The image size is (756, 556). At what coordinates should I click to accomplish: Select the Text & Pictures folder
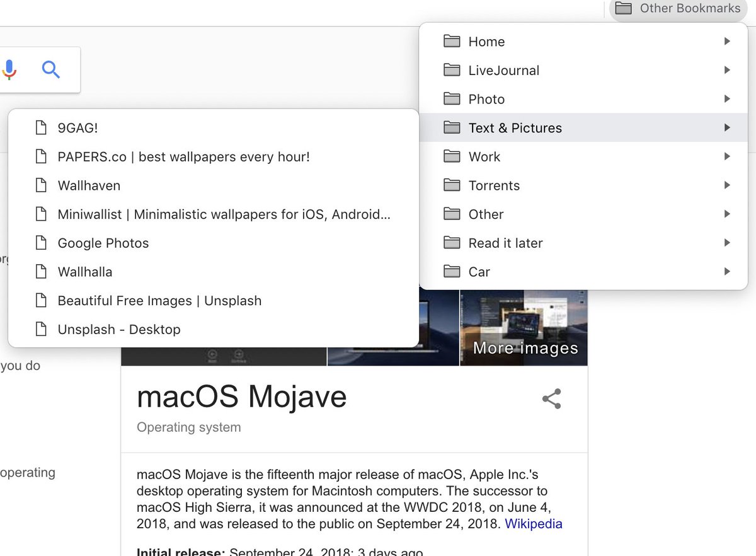[x=583, y=128]
